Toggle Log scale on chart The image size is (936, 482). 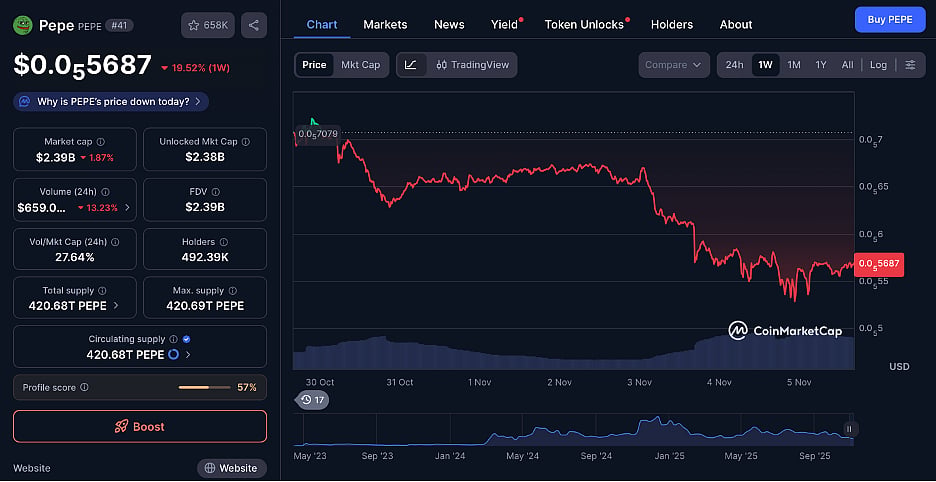coord(878,65)
